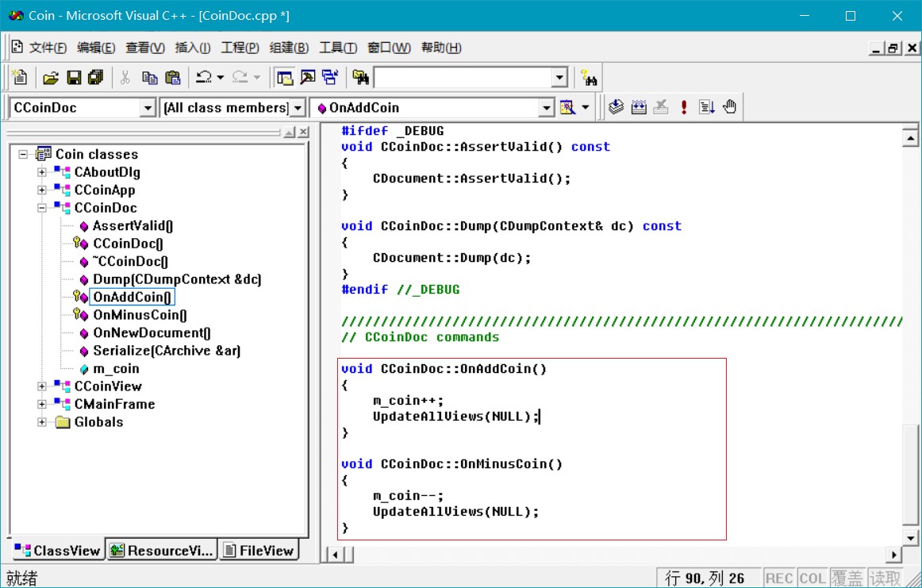This screenshot has width=922, height=588.
Task: Open the Undo history dropdown arrow
Action: pos(221,77)
